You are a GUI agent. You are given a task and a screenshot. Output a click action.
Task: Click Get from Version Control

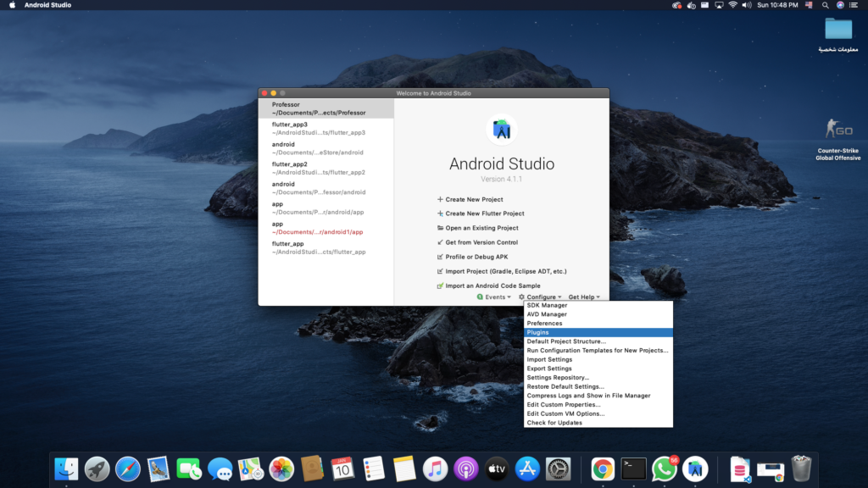(x=477, y=242)
